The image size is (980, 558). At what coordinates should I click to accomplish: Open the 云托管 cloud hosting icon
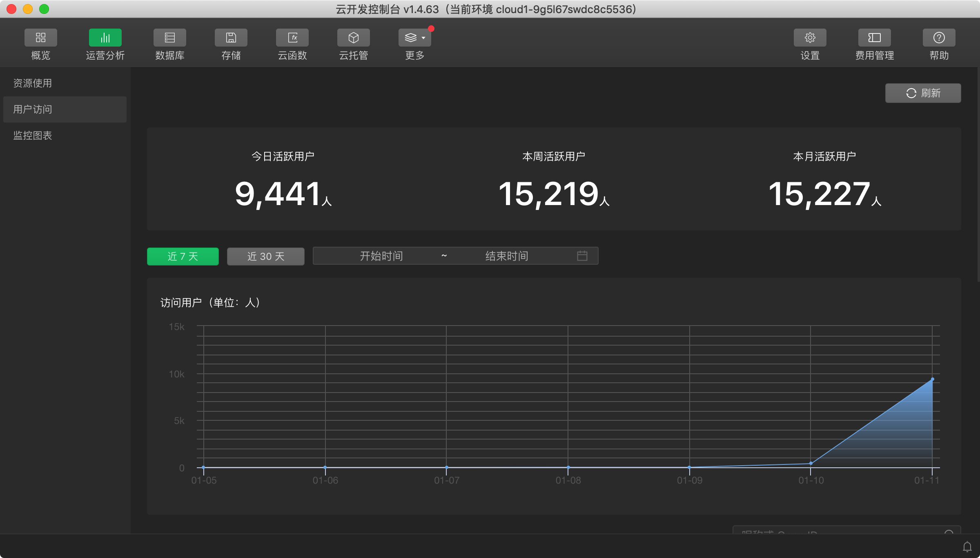(x=353, y=38)
